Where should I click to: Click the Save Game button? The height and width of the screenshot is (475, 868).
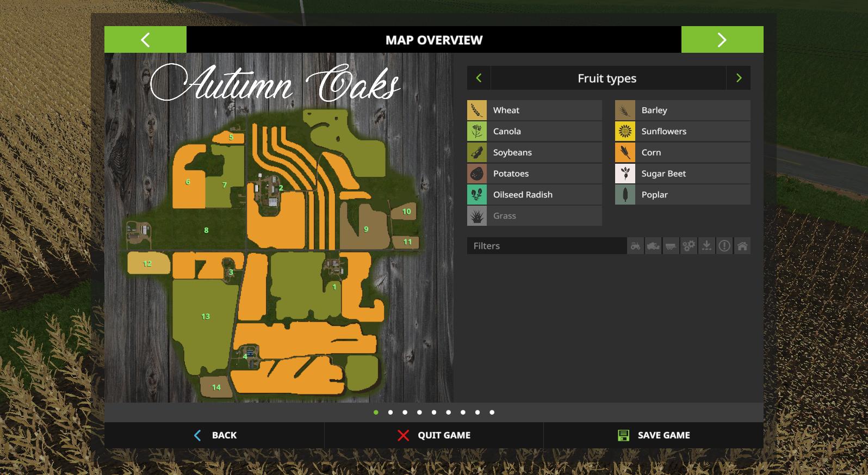[x=653, y=435]
